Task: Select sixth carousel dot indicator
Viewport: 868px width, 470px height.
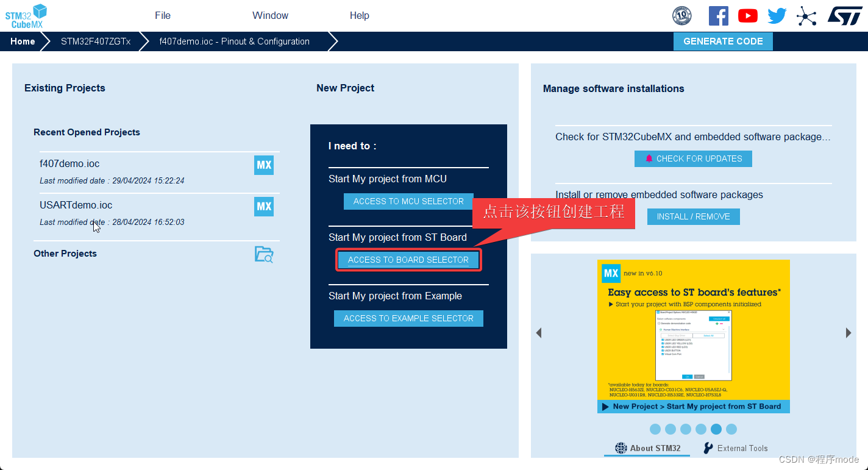Action: [x=731, y=429]
